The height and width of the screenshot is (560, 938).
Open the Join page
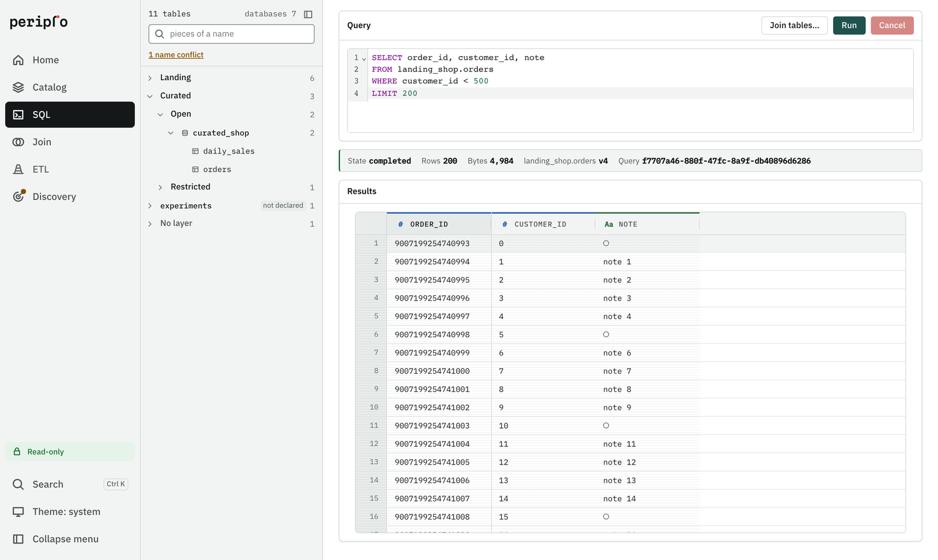coord(70,142)
